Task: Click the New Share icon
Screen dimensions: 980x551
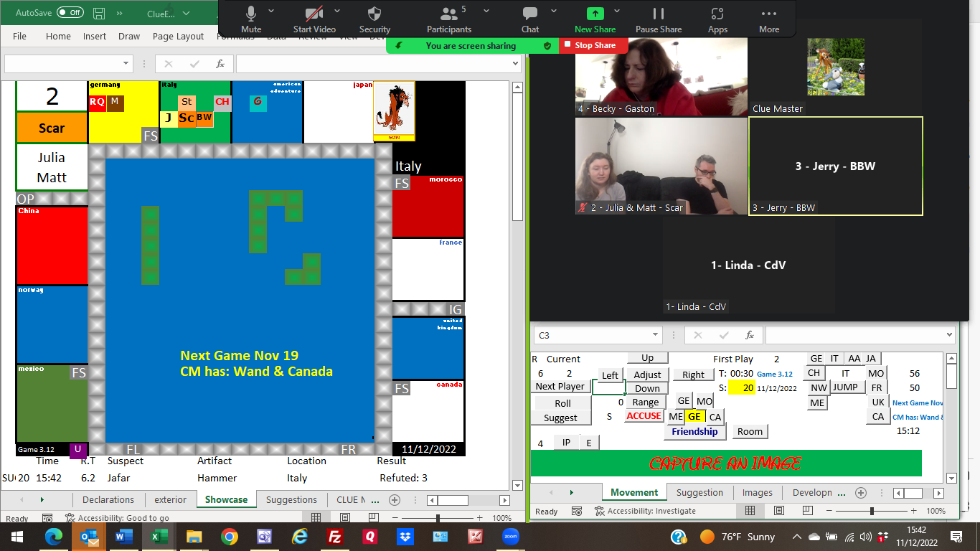Action: (595, 14)
